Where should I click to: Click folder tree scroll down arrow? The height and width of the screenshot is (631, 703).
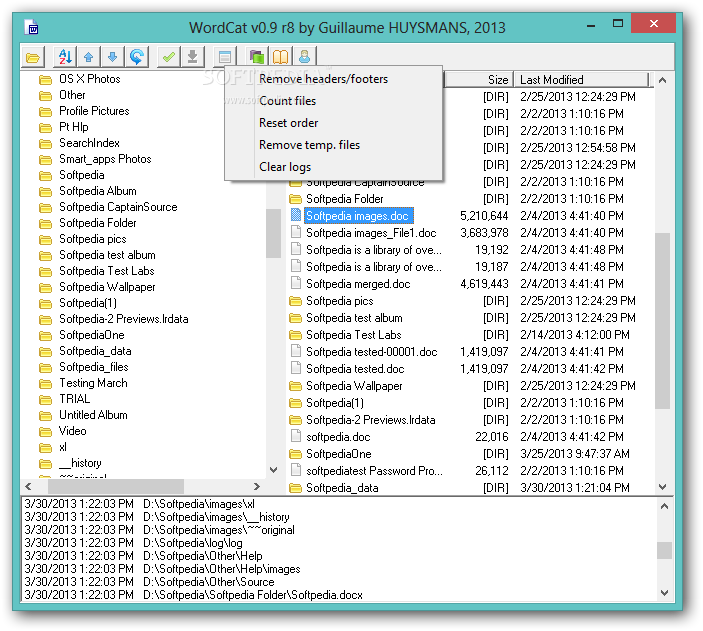(273, 470)
